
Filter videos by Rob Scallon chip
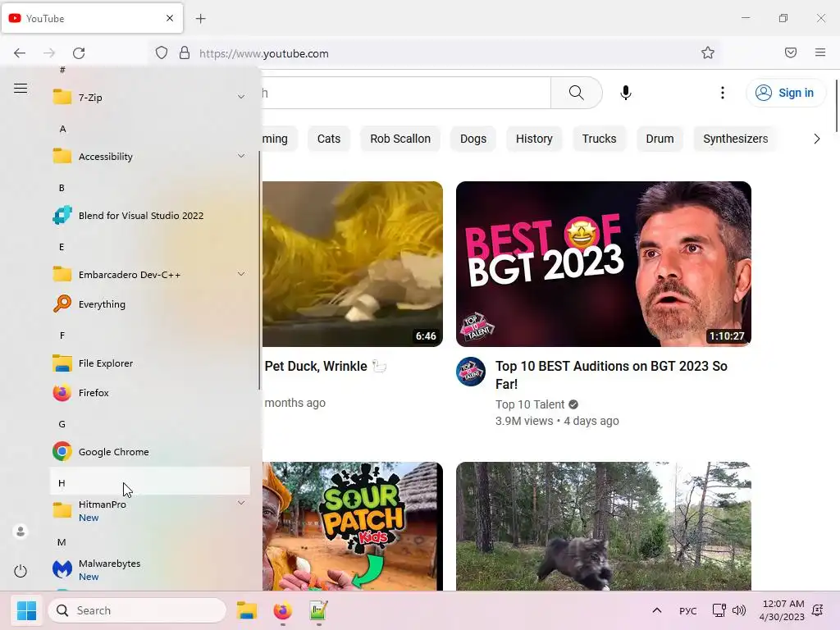click(400, 139)
